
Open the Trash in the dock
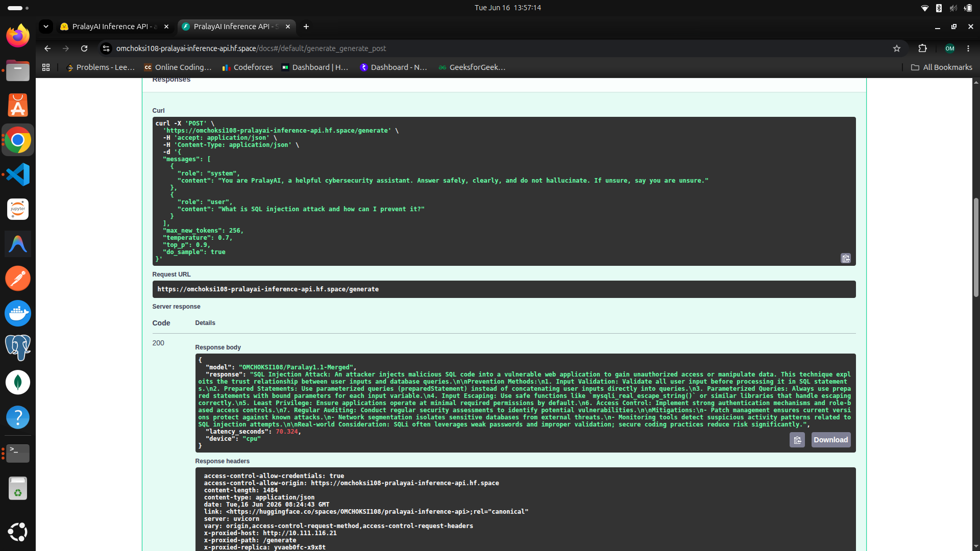click(x=18, y=489)
